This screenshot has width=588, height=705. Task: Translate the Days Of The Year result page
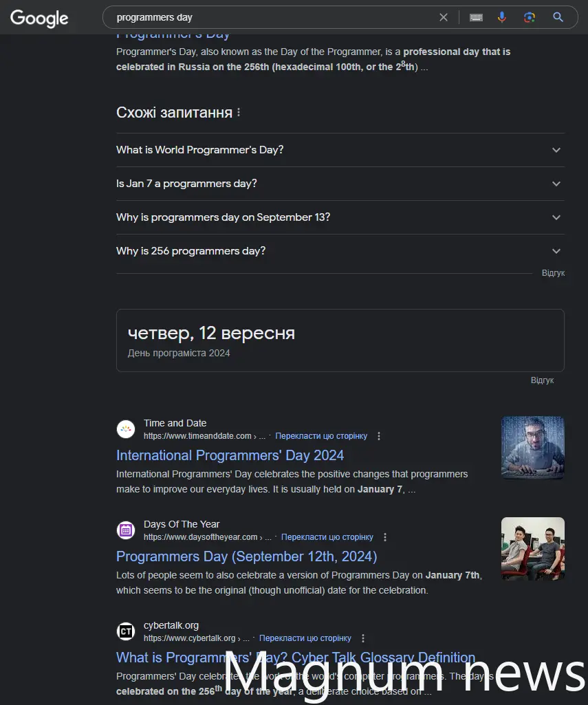click(x=327, y=537)
